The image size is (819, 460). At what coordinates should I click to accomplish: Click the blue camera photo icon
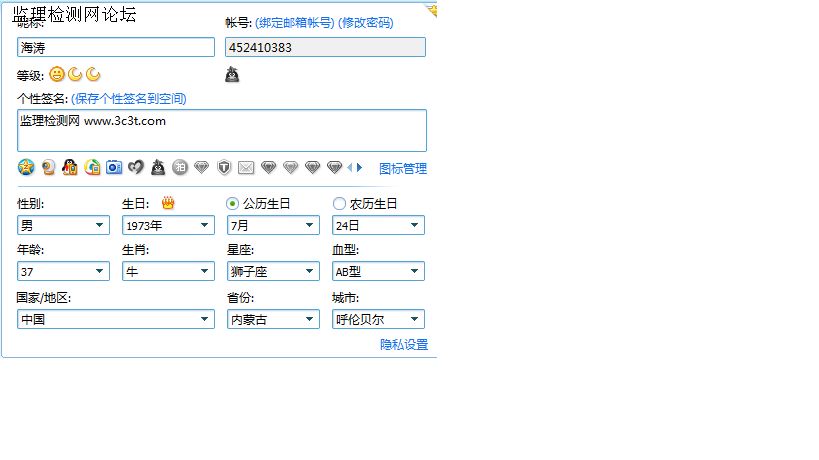[114, 167]
